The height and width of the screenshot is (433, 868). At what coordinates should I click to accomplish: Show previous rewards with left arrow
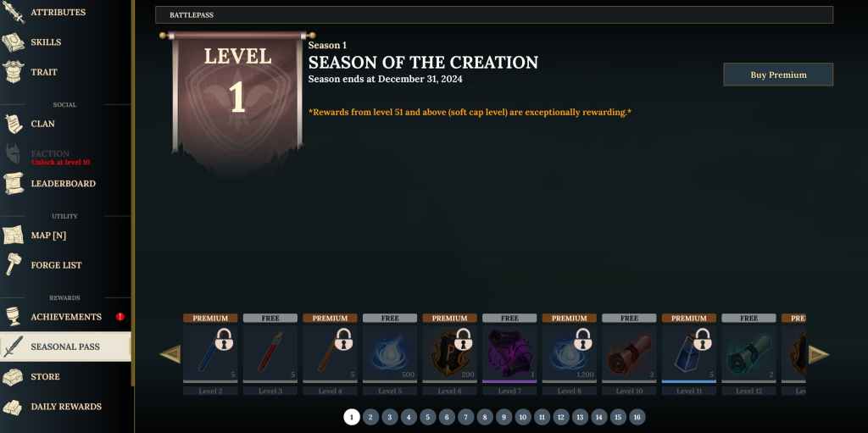coord(170,354)
